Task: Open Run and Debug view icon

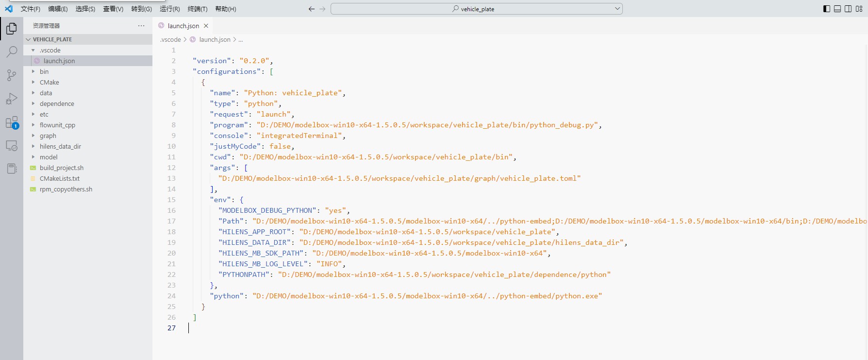Action: 12,99
